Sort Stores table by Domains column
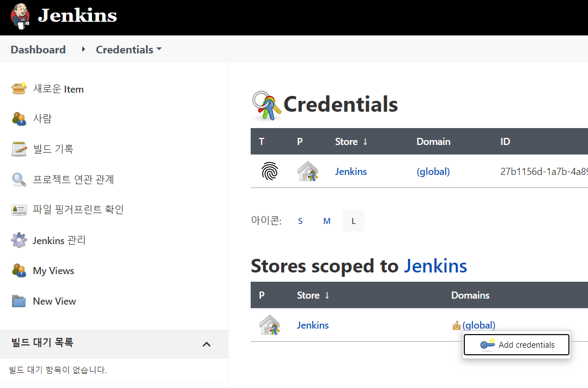The image size is (588, 388). pos(470,295)
